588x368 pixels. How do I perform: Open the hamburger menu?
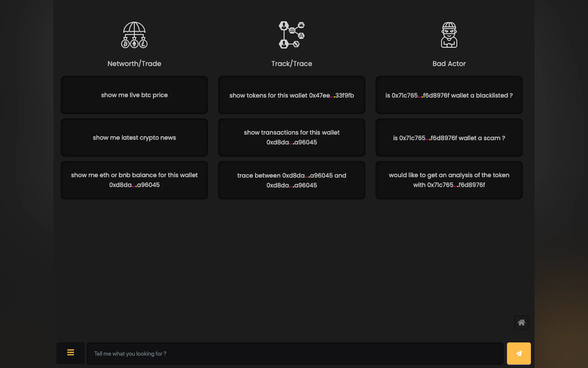tap(71, 353)
